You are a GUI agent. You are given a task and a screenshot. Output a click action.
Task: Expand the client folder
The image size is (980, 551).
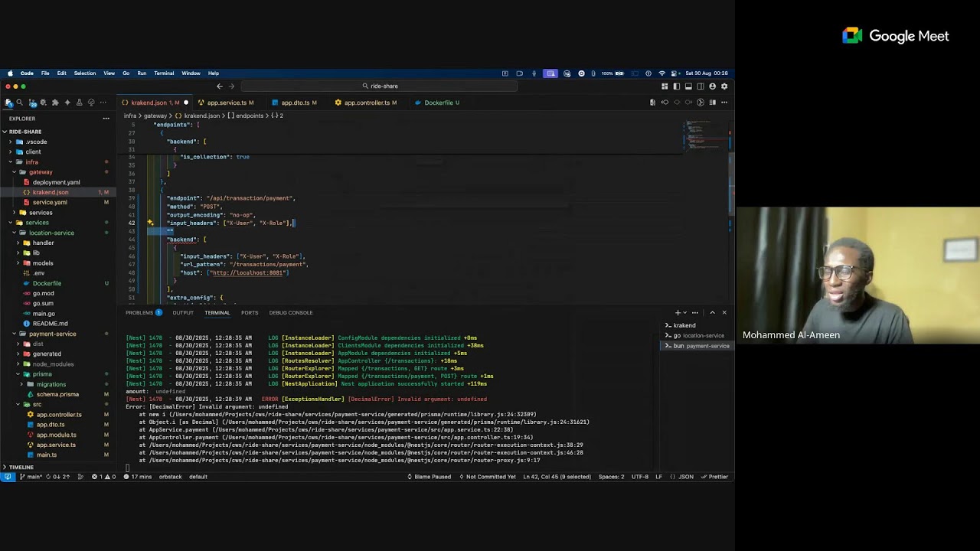(57, 152)
